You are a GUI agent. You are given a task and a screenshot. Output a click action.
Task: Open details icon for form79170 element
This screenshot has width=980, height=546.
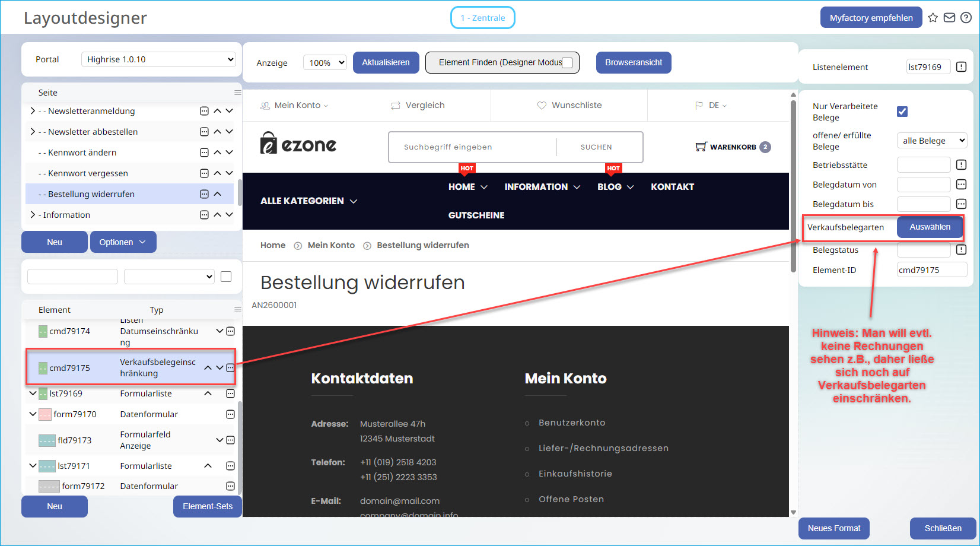[x=231, y=414]
